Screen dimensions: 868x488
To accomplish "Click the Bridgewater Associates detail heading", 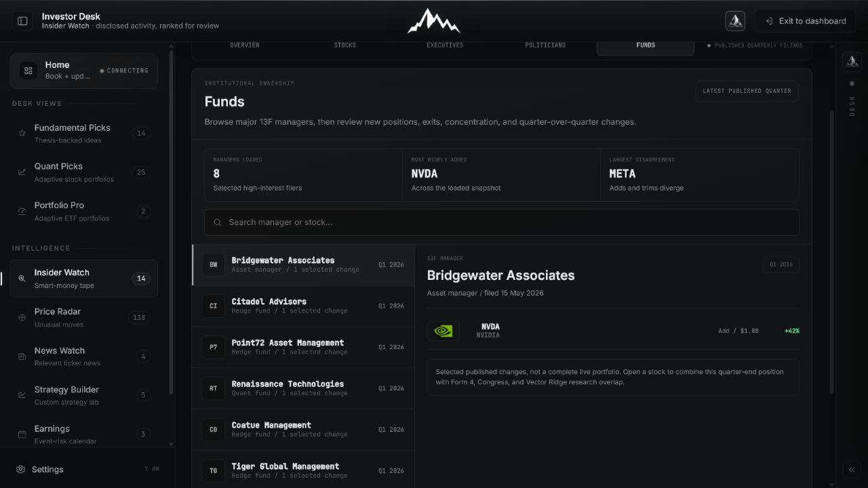I will (x=500, y=275).
